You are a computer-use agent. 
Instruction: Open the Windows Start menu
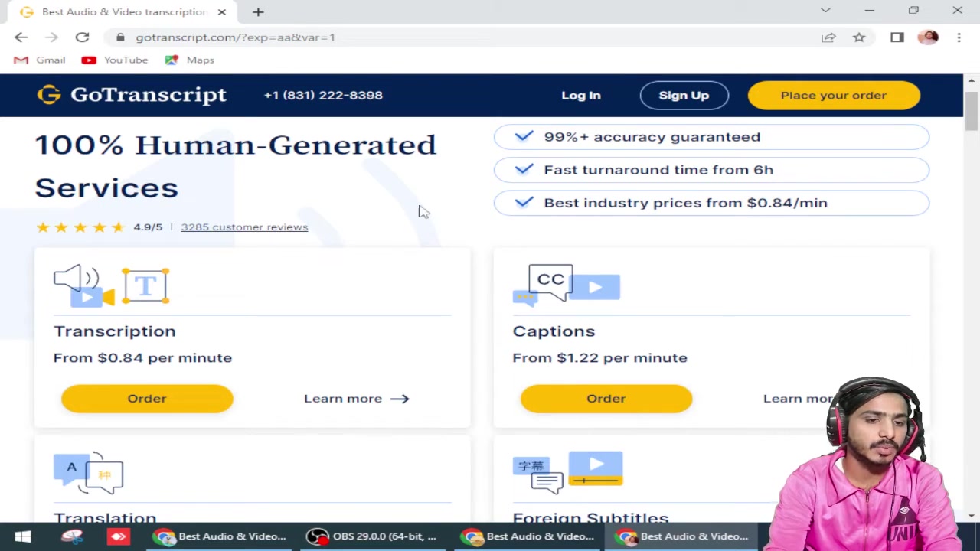point(22,536)
